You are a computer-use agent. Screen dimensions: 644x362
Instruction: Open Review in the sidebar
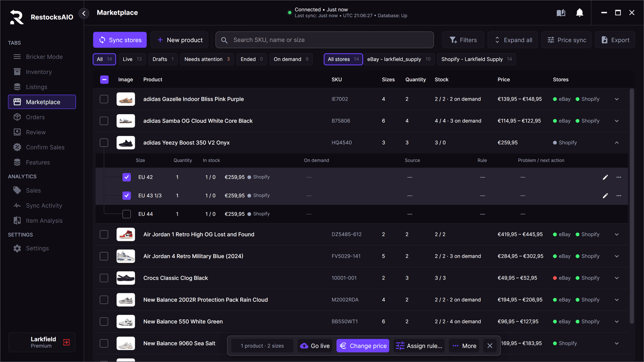(42, 132)
